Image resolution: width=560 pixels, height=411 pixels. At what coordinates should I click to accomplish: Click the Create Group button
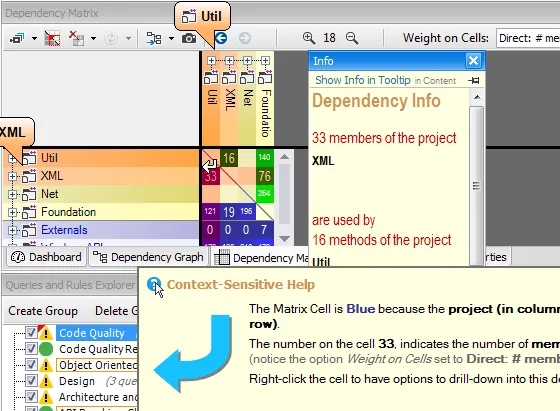[43, 311]
